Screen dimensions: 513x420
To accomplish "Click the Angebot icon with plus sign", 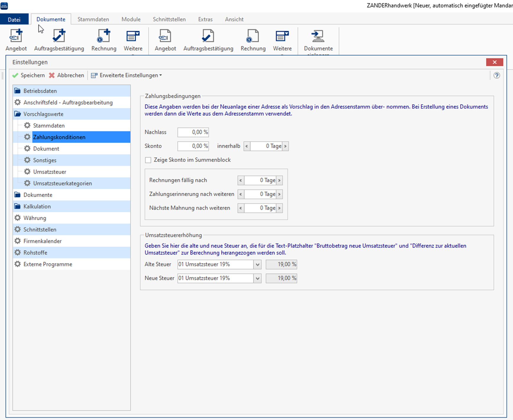I will coord(16,36).
